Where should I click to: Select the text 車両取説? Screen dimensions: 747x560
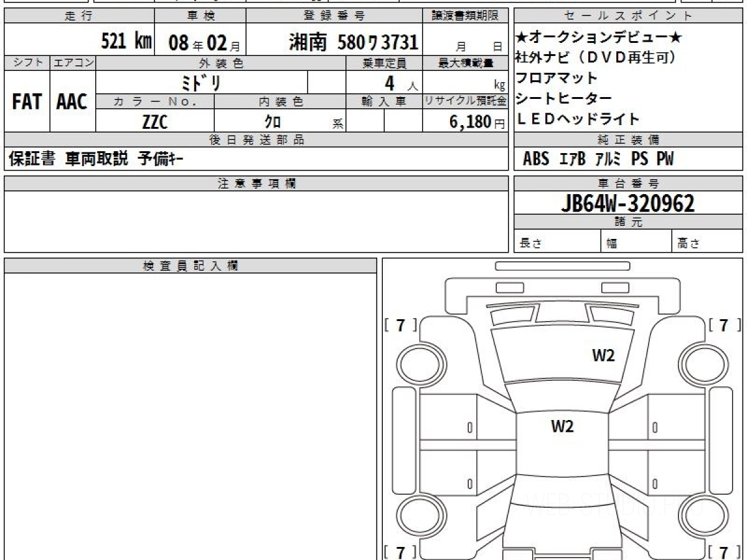coord(96,159)
